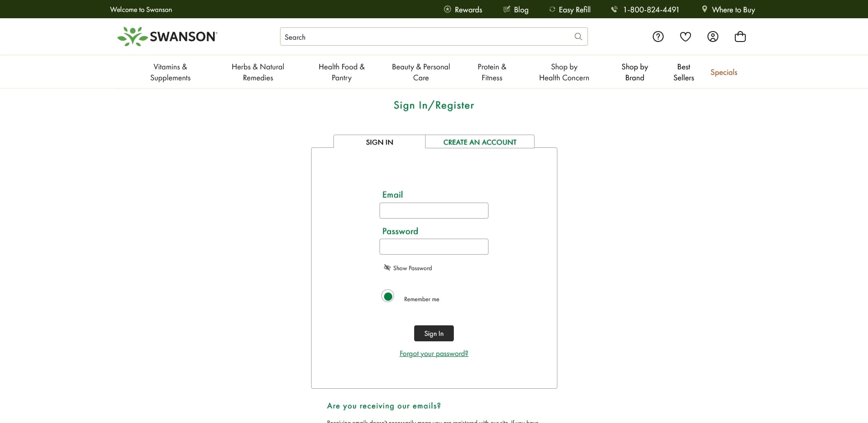This screenshot has width=868, height=423.
Task: Open the Shop by Brand menu
Action: [x=634, y=72]
